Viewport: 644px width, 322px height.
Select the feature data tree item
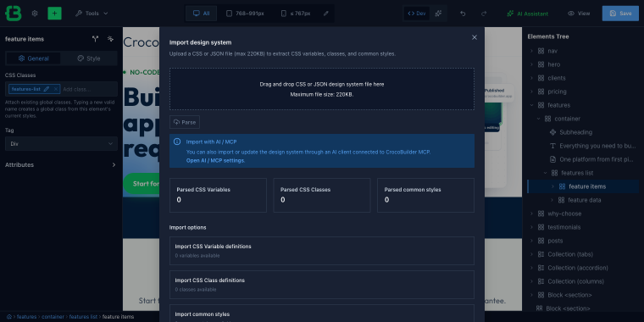coord(584,200)
